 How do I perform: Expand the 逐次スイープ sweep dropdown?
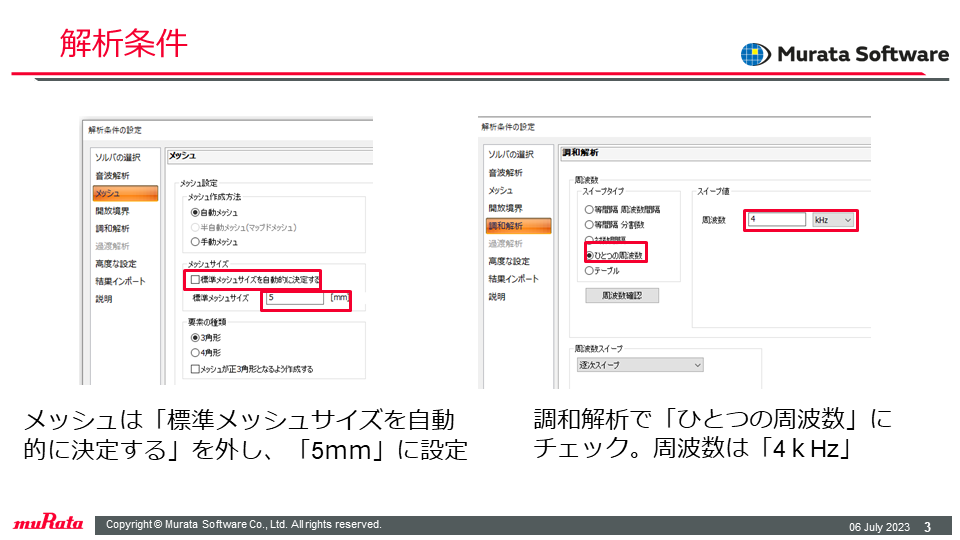(640, 365)
